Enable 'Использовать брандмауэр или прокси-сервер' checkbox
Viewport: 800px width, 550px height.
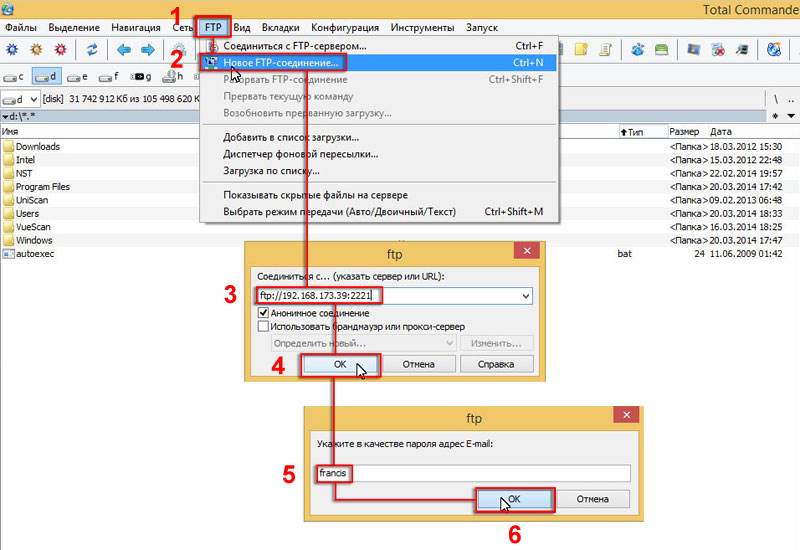point(263,327)
